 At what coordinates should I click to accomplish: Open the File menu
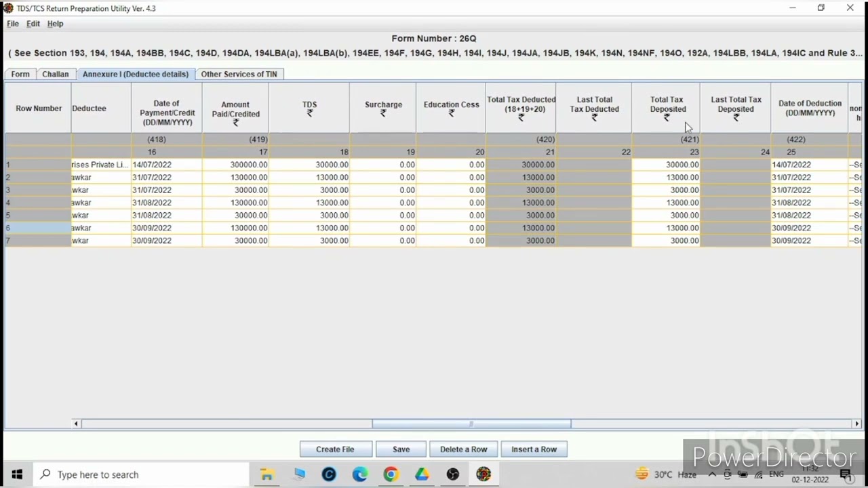(13, 24)
